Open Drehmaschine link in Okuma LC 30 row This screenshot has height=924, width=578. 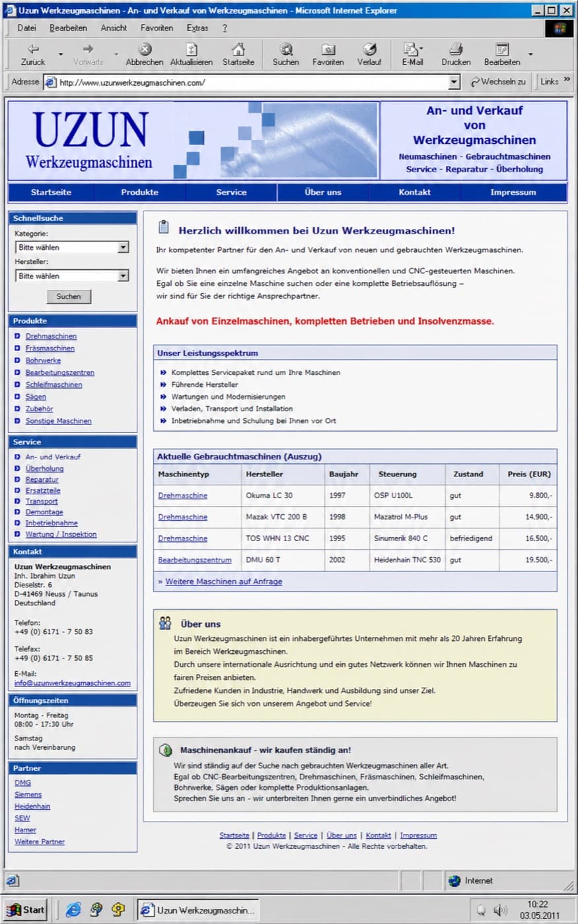182,495
